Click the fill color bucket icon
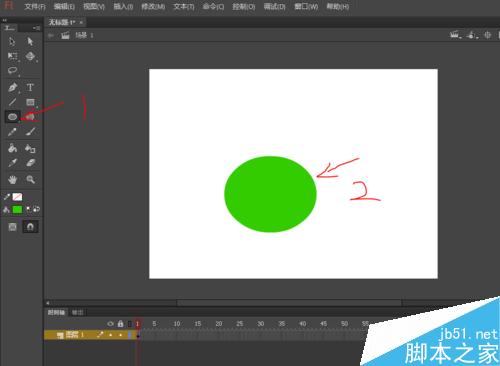Image resolution: width=500 pixels, height=366 pixels. pos(6,209)
